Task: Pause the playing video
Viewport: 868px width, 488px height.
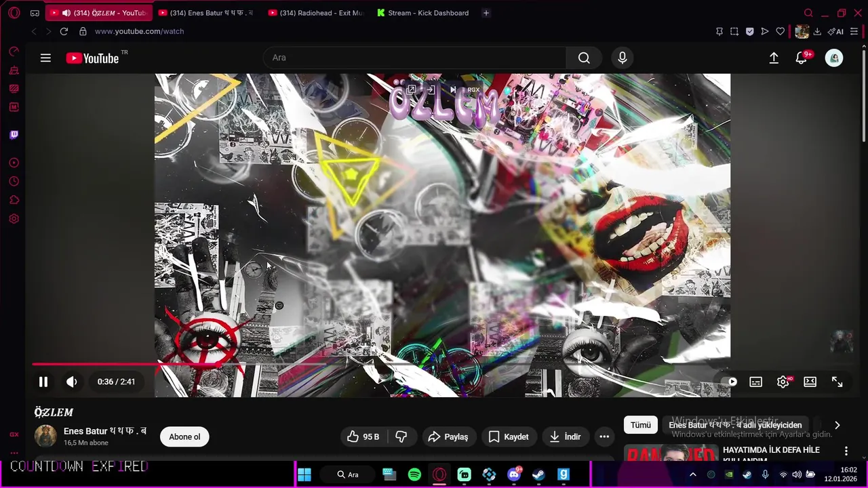Action: 43,382
